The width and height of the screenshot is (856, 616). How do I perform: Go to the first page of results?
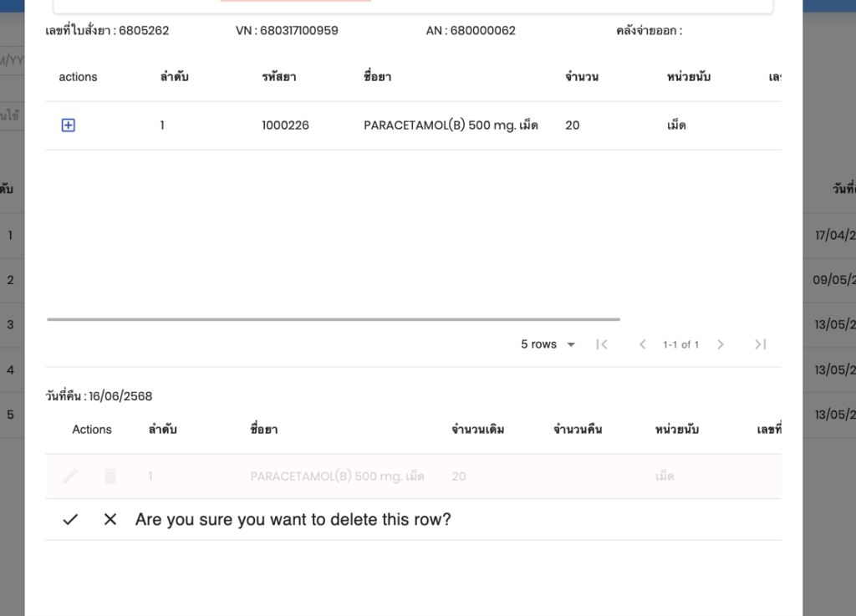point(601,344)
